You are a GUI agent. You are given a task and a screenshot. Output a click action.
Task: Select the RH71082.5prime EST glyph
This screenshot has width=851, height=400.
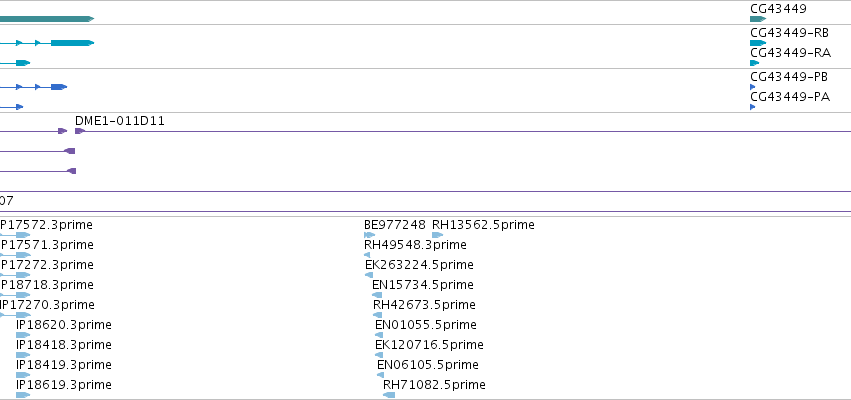click(389, 395)
